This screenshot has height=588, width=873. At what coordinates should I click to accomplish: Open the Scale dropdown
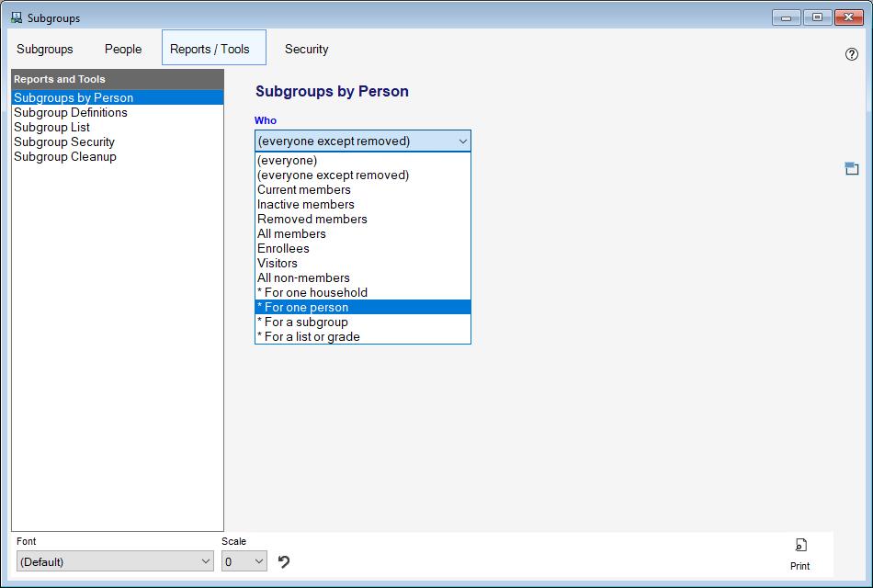coord(244,561)
